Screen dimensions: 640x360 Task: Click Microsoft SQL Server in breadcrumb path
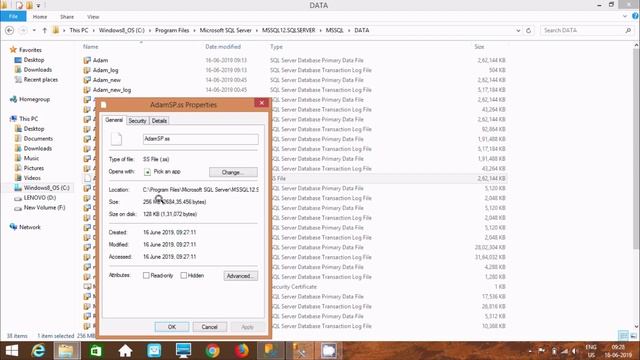click(x=225, y=30)
